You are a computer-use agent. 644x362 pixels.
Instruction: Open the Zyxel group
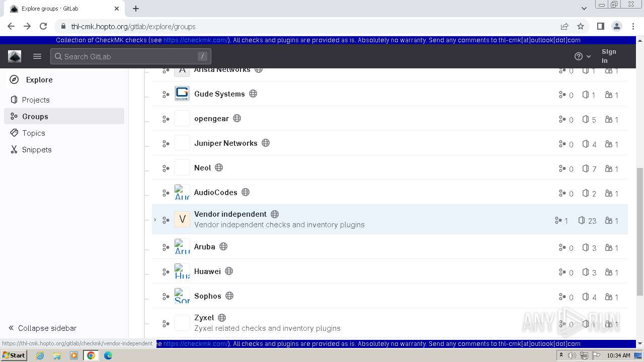[x=204, y=318]
